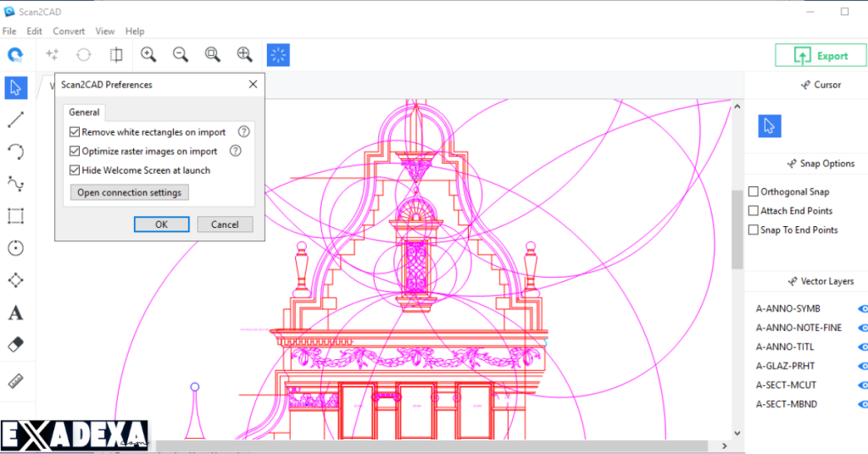Hide the A-ANNO-SYMB layer

coord(862,308)
